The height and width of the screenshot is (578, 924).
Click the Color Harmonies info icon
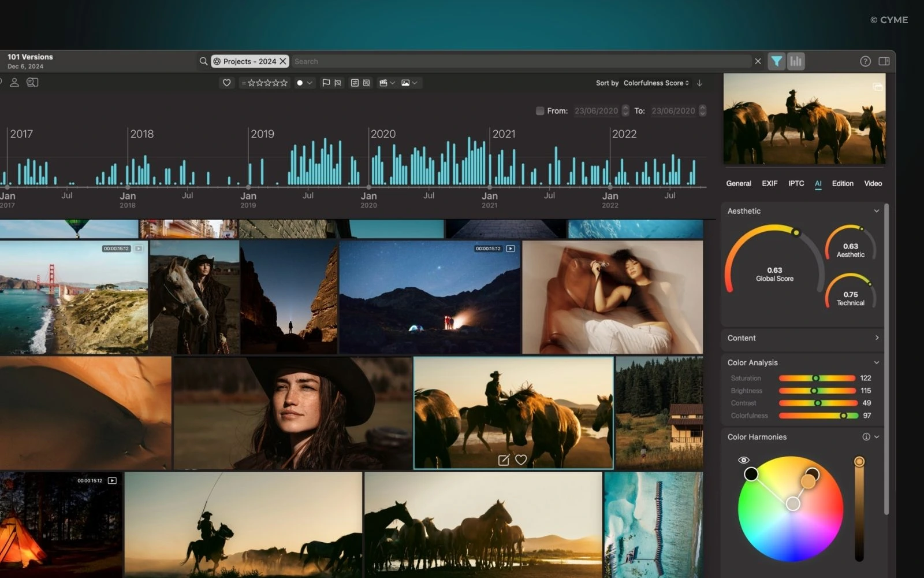tap(866, 437)
